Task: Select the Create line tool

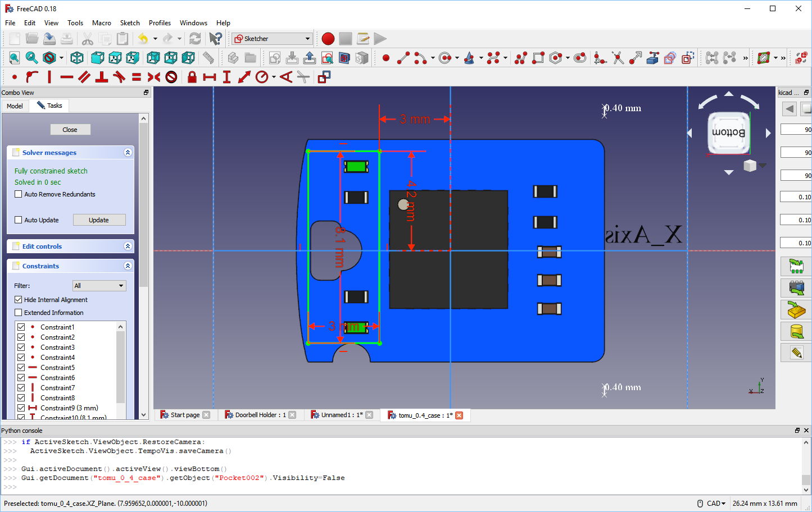Action: tap(403, 58)
